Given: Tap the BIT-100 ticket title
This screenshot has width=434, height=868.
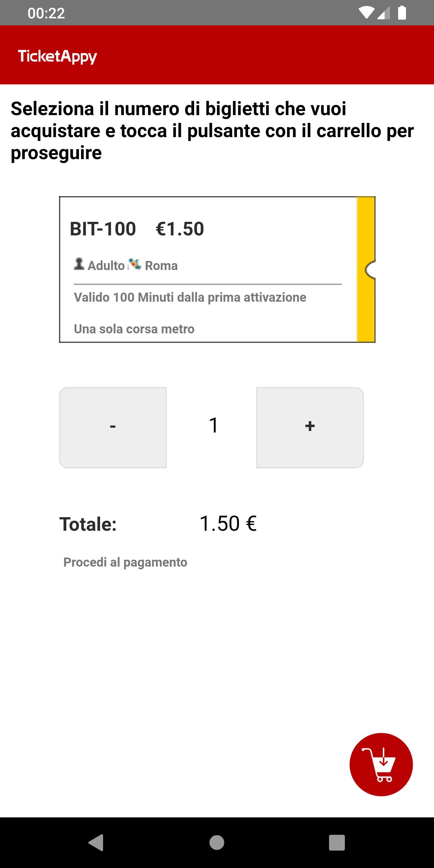Looking at the screenshot, I should pyautogui.click(x=103, y=229).
